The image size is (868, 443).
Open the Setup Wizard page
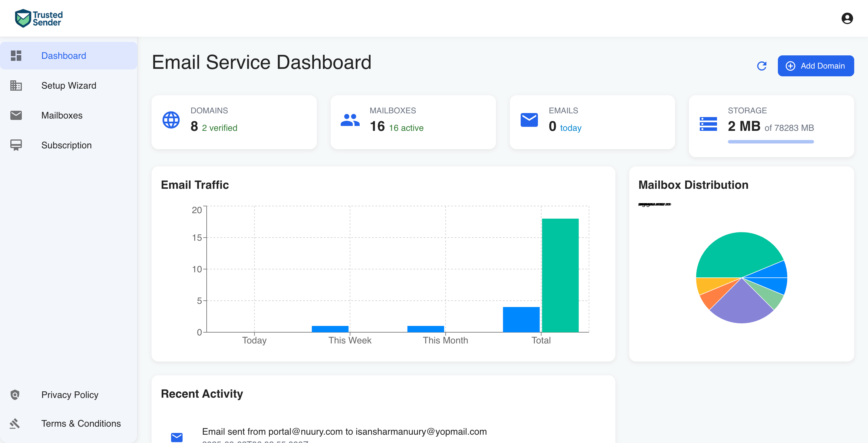point(69,86)
